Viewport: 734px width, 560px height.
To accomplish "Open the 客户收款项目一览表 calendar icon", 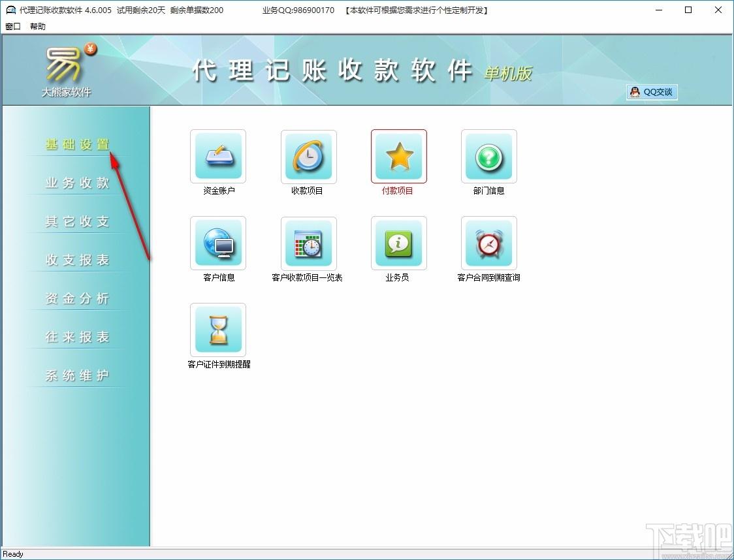I will point(308,243).
